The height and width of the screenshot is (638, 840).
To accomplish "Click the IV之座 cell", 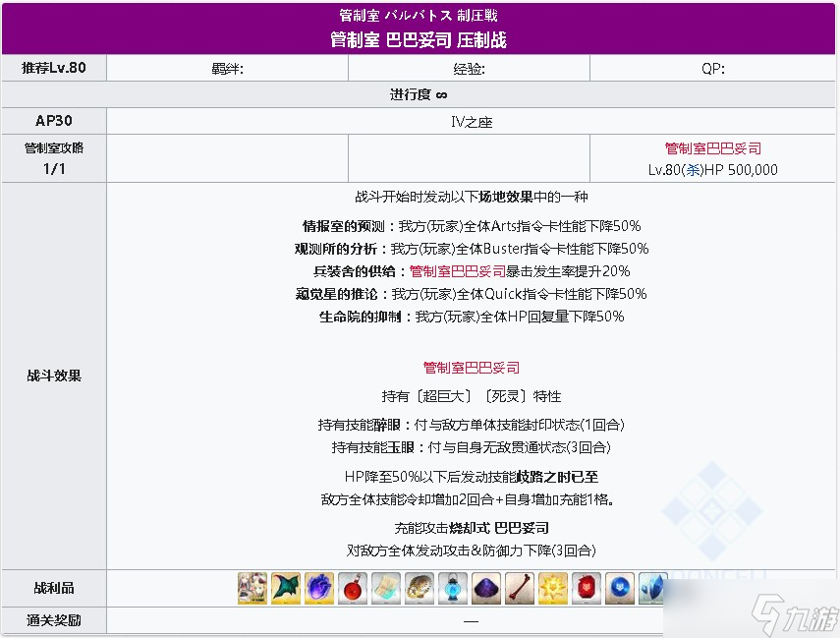I will tap(471, 122).
